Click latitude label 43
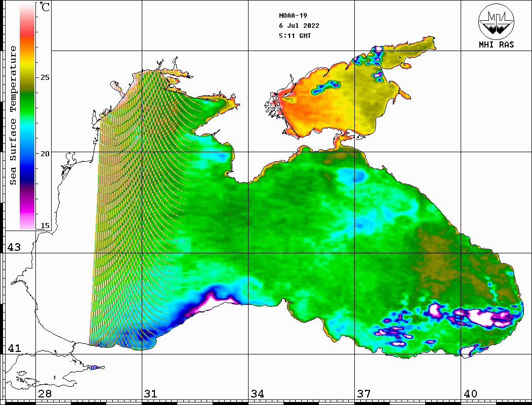Image resolution: width=532 pixels, height=405 pixels. pos(14,247)
